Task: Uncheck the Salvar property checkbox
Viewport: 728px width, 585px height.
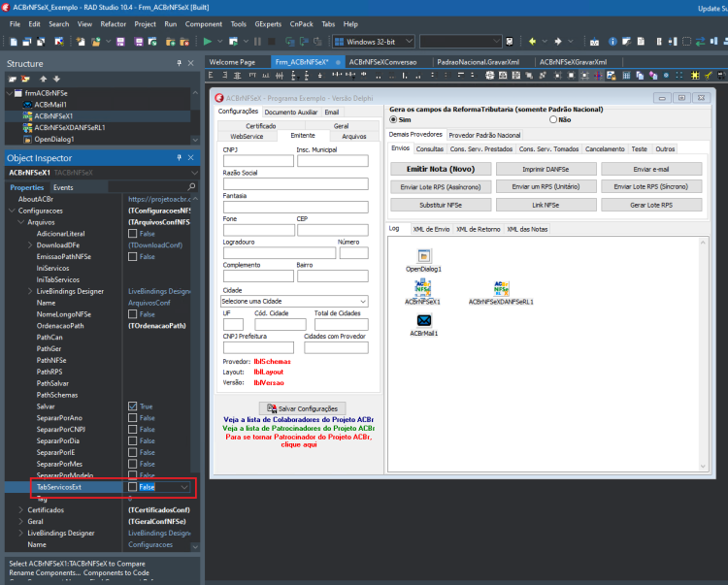Action: pos(132,406)
